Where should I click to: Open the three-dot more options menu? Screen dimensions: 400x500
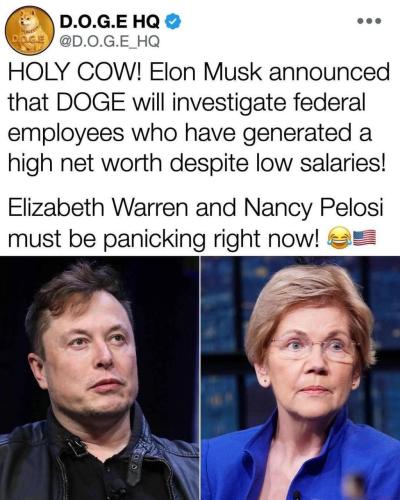click(x=369, y=21)
